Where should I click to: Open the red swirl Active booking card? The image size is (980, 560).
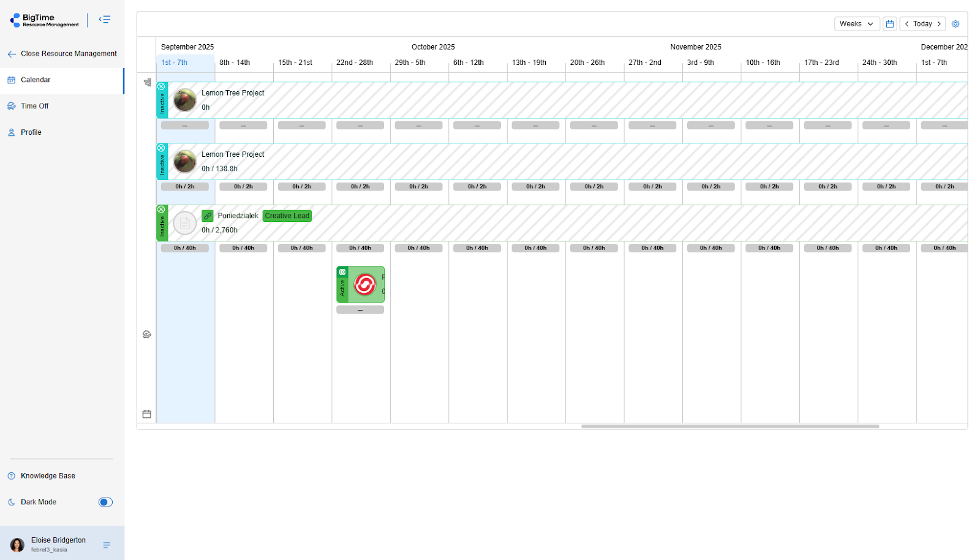(x=364, y=285)
